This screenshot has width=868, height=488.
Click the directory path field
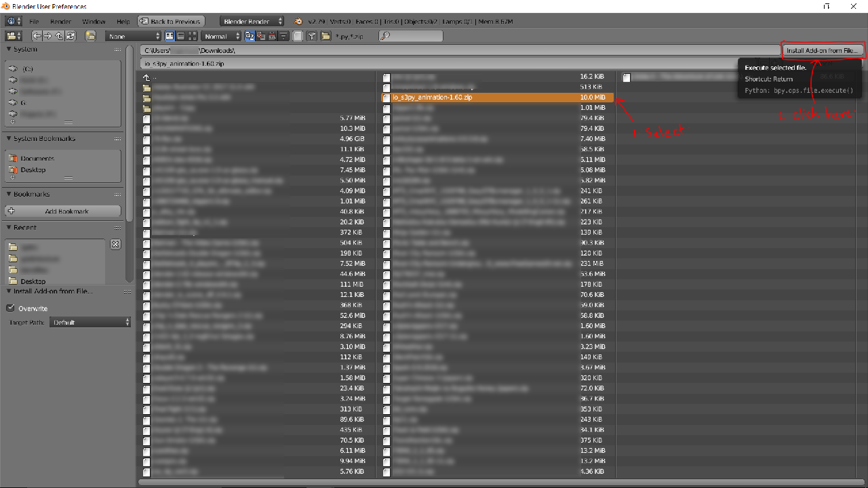point(460,50)
